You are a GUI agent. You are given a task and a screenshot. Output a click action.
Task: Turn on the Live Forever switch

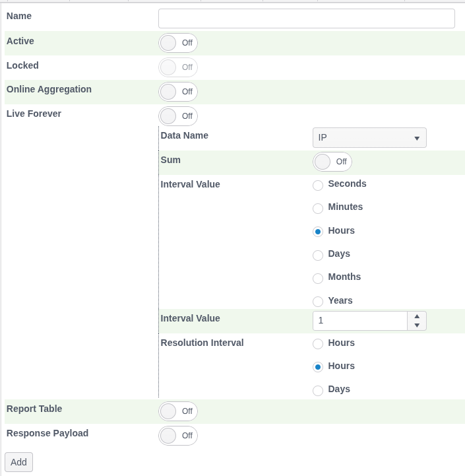178,116
